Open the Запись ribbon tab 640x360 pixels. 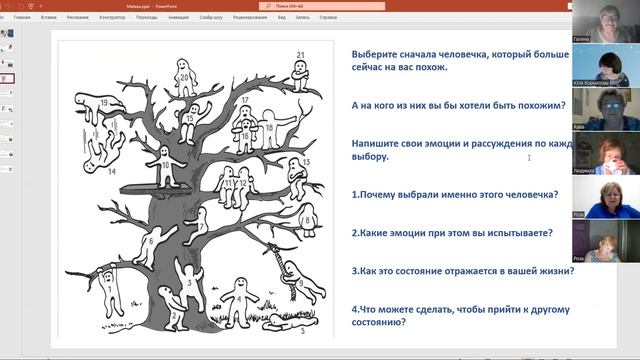pos(302,18)
